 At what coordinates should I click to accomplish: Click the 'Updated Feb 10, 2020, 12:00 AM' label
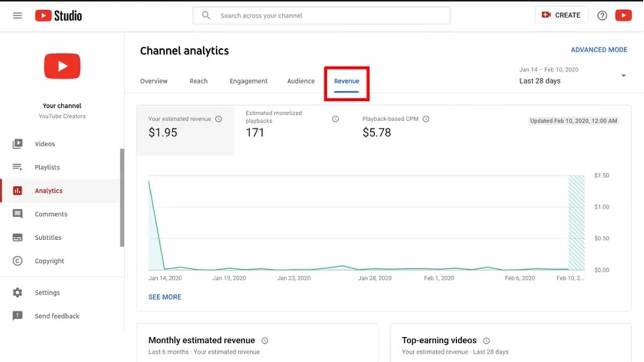(574, 121)
